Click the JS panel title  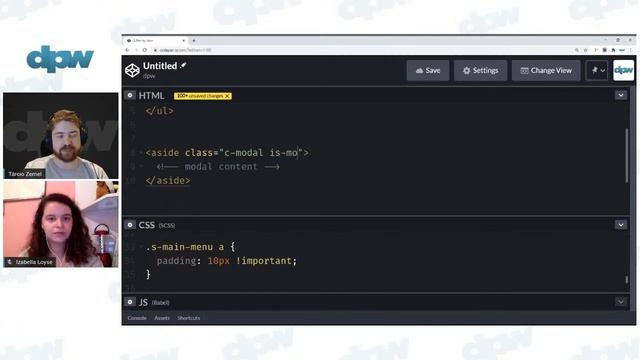coord(143,302)
